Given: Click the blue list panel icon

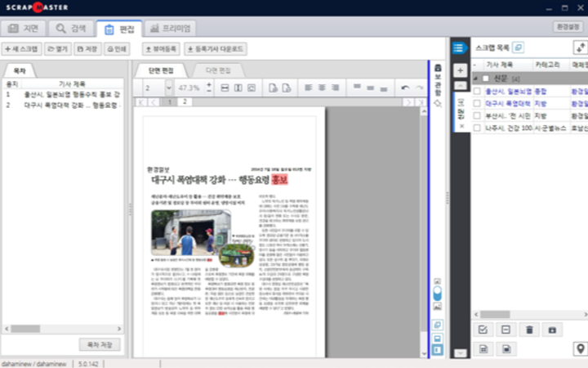Looking at the screenshot, I should pos(459,47).
